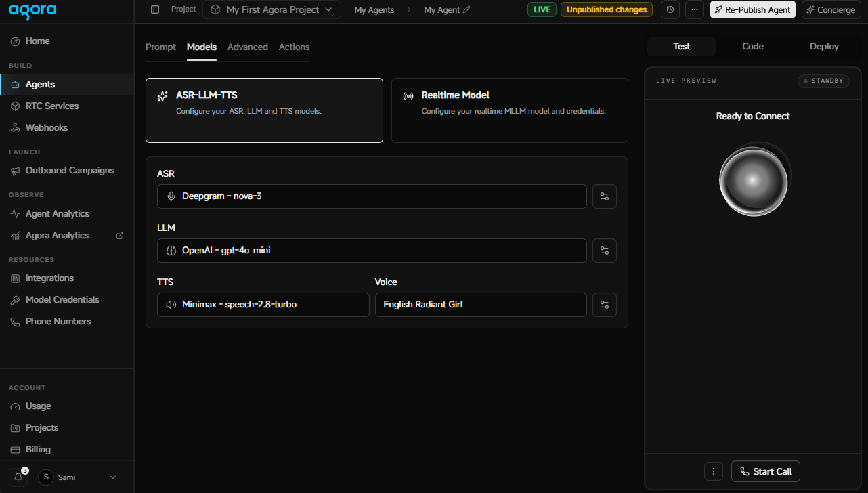
Task: Click the Agora logo
Action: pyautogui.click(x=33, y=11)
